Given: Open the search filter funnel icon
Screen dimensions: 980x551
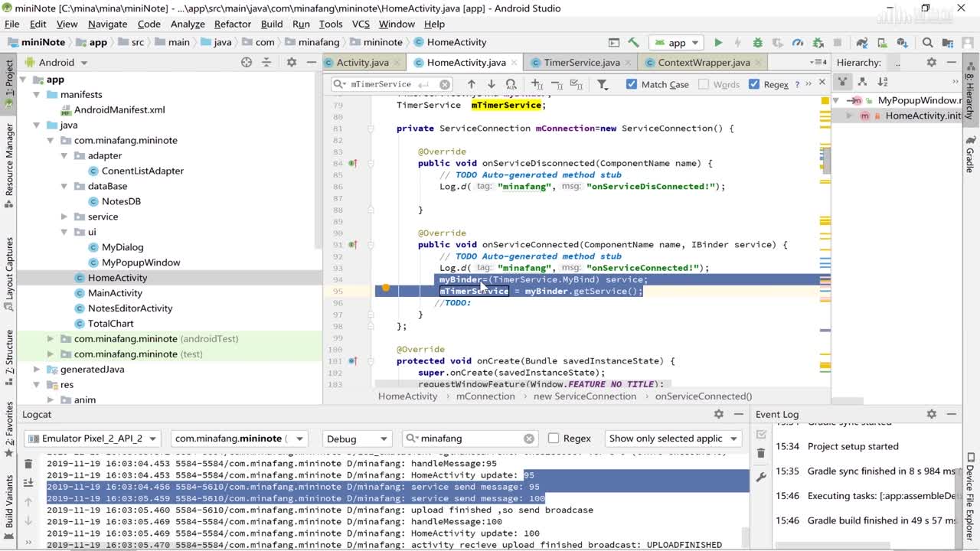Looking at the screenshot, I should click(x=603, y=84).
